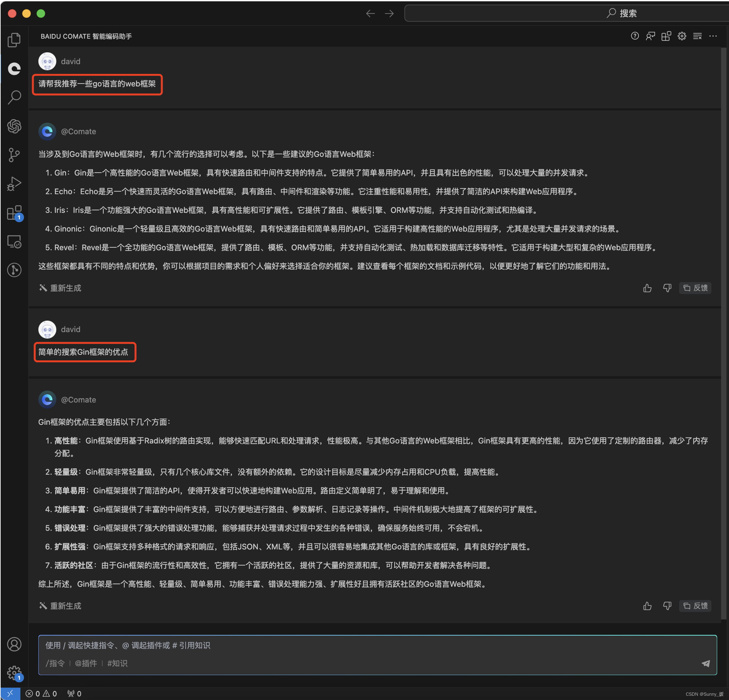Open Source Control view

pos(14,155)
